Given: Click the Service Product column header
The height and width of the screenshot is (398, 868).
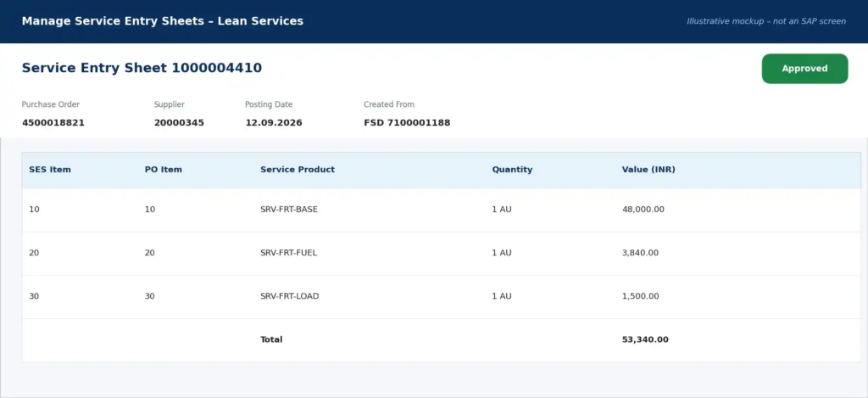Looking at the screenshot, I should (x=298, y=170).
